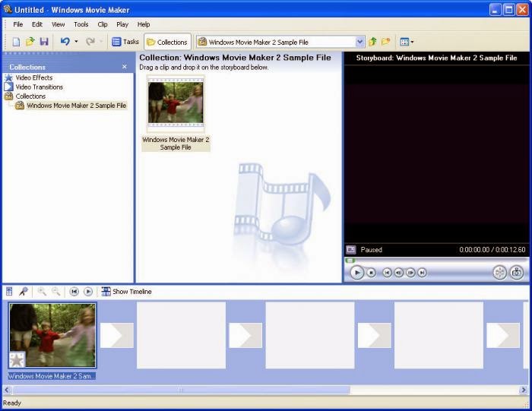Open the Clip menu
Image resolution: width=532 pixels, height=411 pixels.
pos(103,24)
